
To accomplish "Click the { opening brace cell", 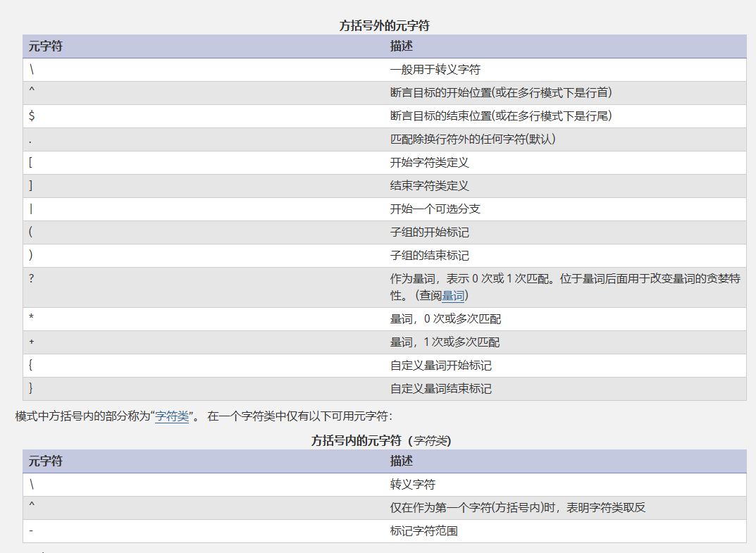I will point(31,366).
